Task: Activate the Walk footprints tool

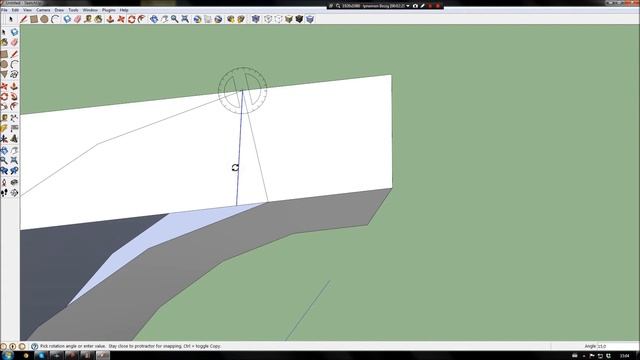Action: [x=4, y=193]
